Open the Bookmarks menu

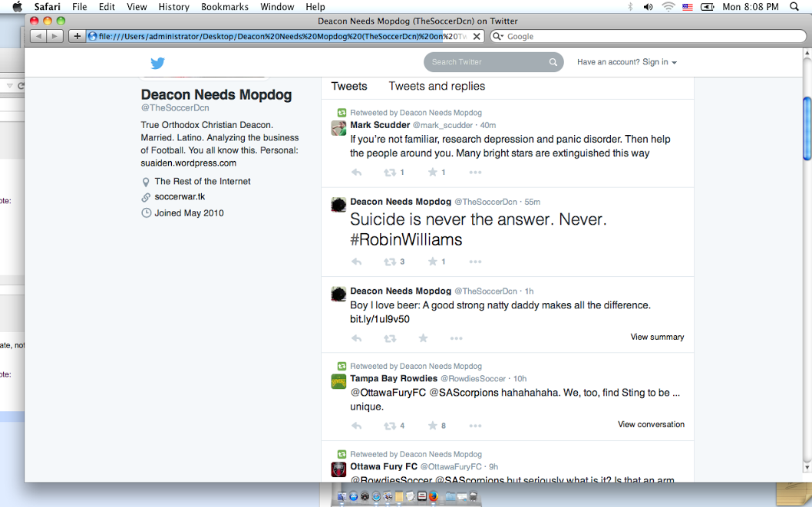(x=225, y=7)
